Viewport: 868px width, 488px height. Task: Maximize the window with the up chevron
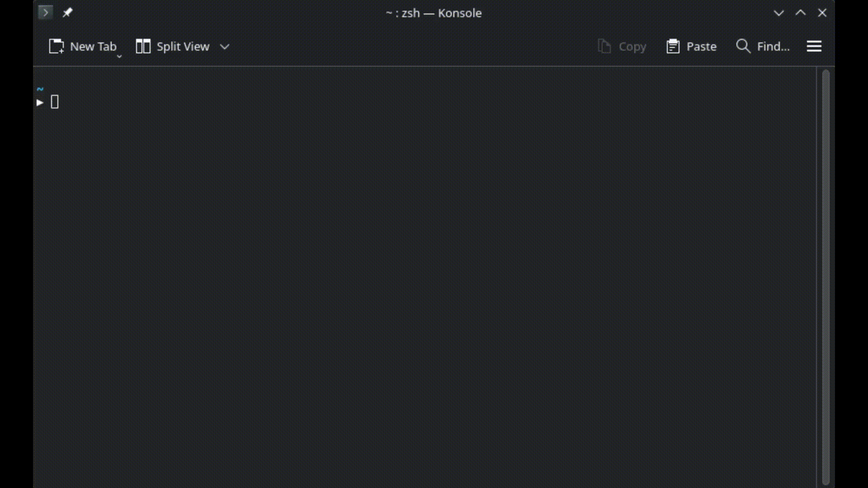800,13
